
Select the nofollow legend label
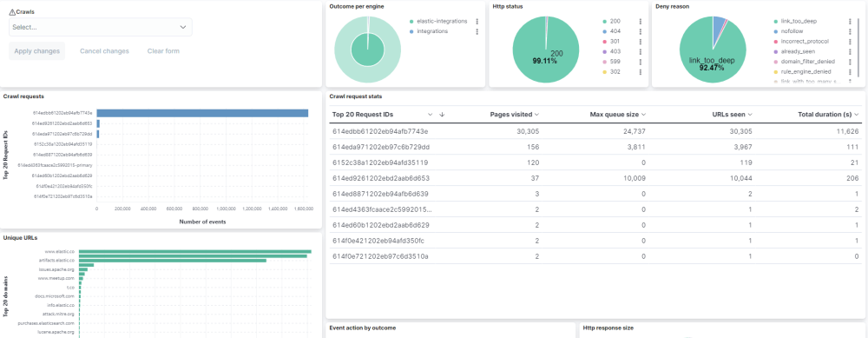(x=792, y=31)
